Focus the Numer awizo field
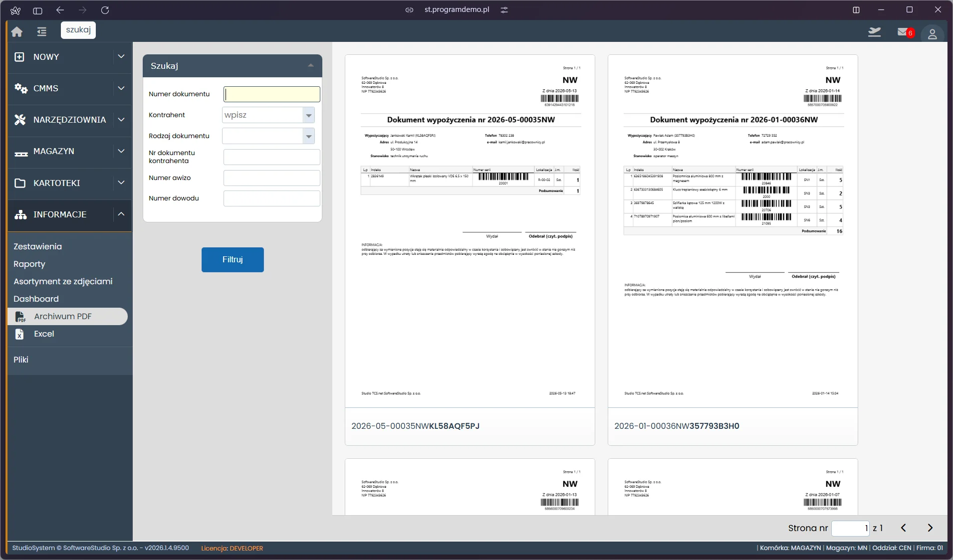The width and height of the screenshot is (953, 560). 272,178
